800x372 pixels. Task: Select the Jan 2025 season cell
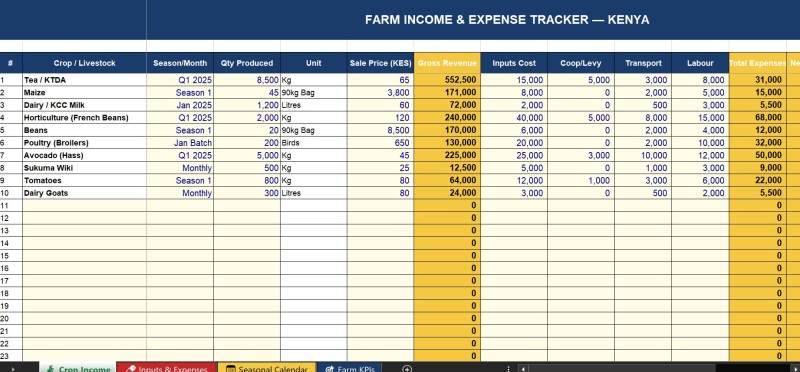tap(180, 105)
